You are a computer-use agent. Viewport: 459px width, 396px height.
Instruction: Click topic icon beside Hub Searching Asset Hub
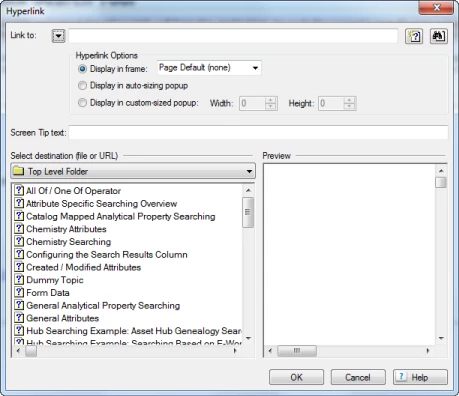coord(19,330)
